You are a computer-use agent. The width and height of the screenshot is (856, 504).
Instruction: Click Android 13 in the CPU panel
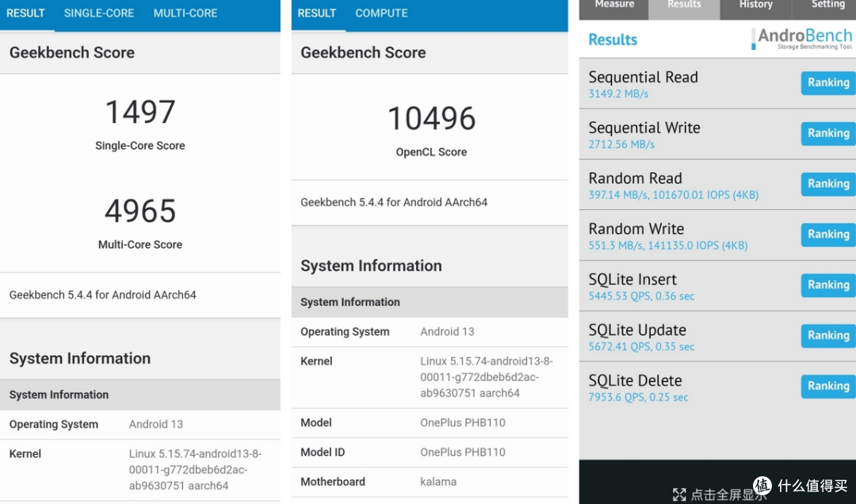coord(155,424)
